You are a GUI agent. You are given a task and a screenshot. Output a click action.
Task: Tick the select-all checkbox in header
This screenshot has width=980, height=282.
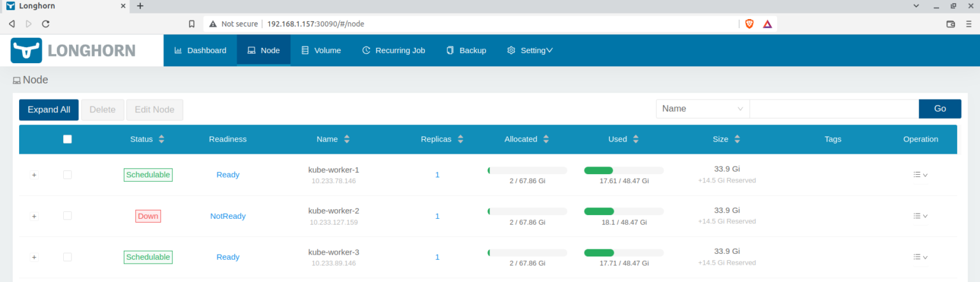click(68, 139)
